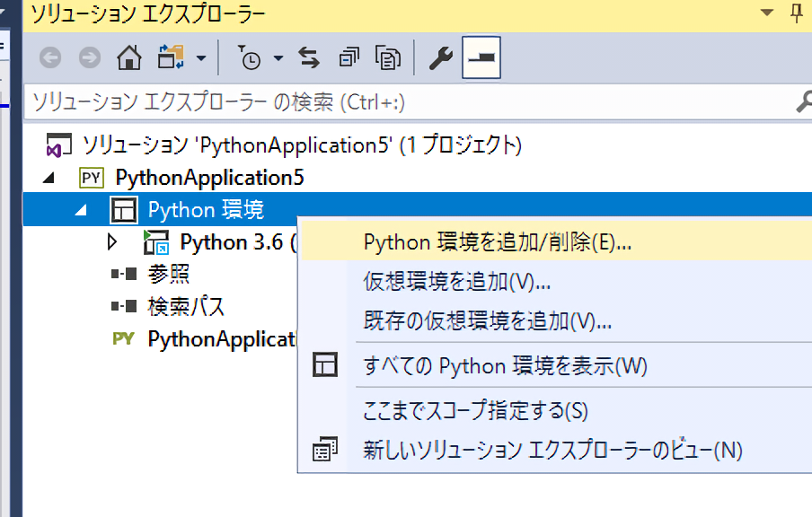Choose 'すべての Python 環境を表示(W)' menu entry
The width and height of the screenshot is (812, 517).
click(505, 365)
